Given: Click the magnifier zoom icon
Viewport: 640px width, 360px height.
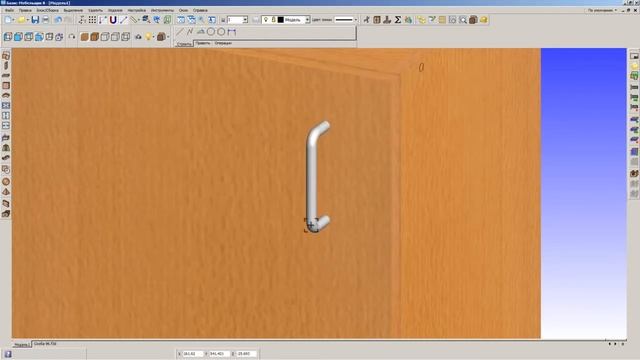Looking at the screenshot, I should coord(202,20).
